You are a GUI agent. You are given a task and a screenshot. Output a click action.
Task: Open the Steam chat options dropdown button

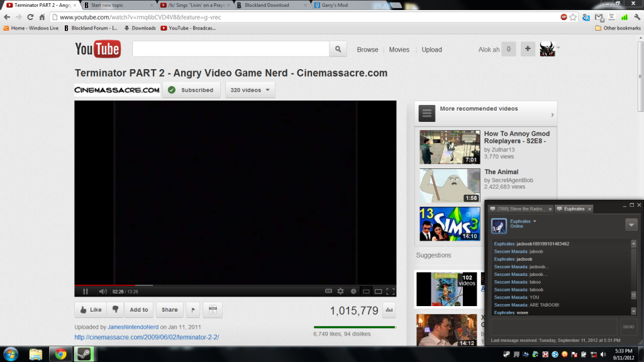click(x=631, y=224)
